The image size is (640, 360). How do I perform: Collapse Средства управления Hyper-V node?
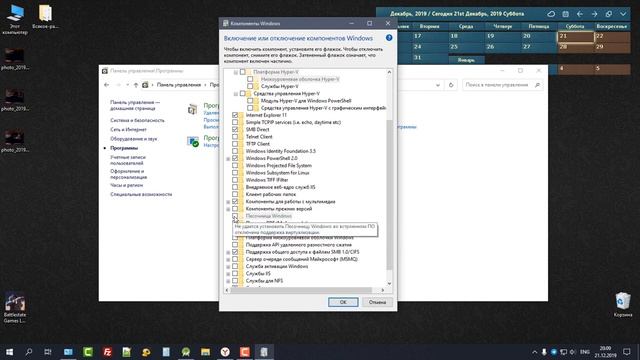pyautogui.click(x=236, y=94)
